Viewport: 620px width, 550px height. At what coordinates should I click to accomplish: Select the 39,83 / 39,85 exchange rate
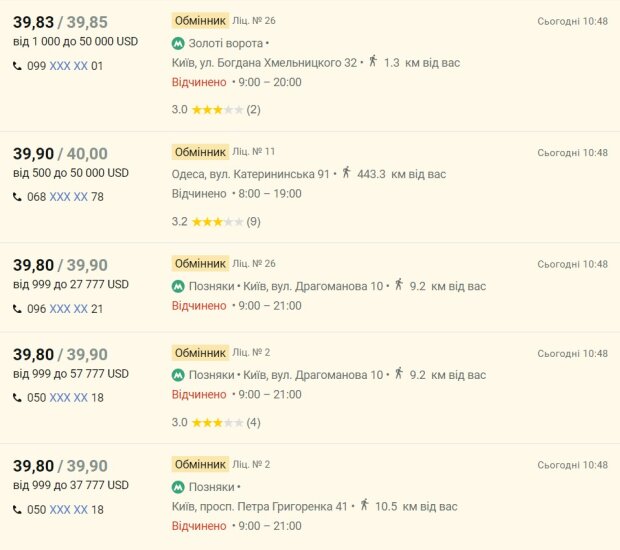point(60,22)
